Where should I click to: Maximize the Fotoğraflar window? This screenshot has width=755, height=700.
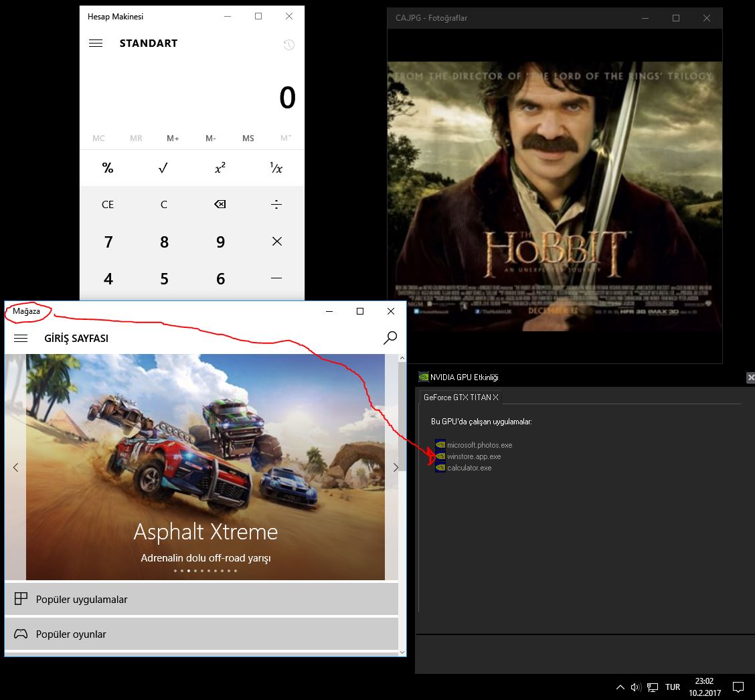click(x=676, y=18)
